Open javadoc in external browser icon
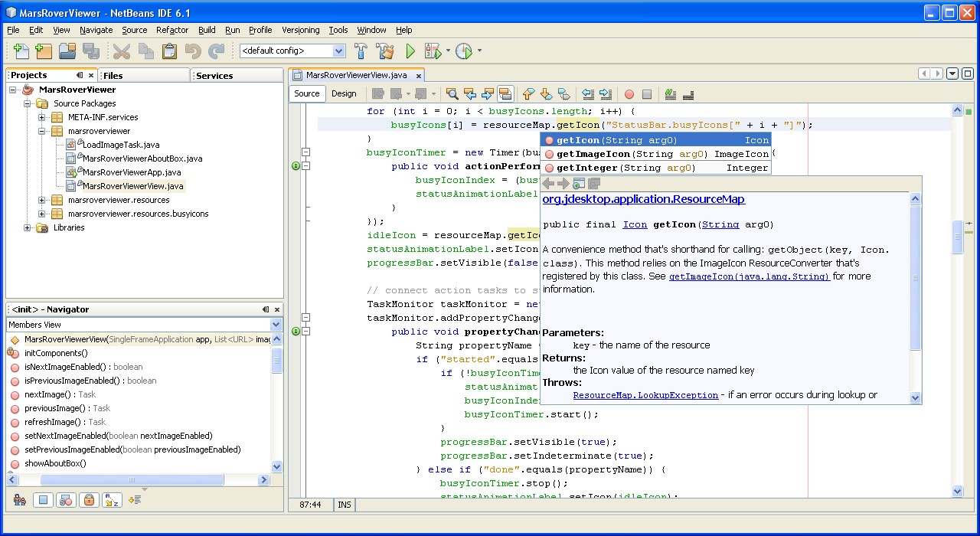This screenshot has height=536, width=980. point(579,184)
